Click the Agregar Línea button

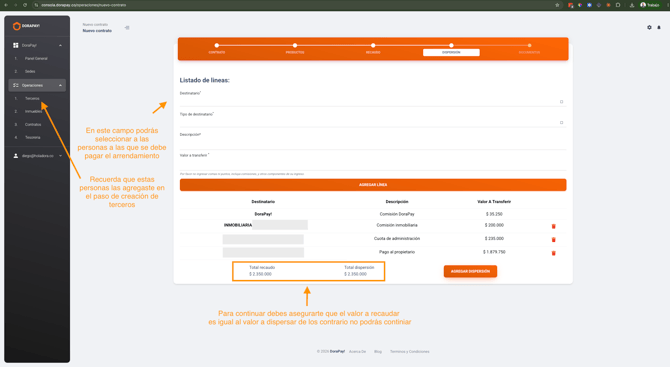[373, 185]
